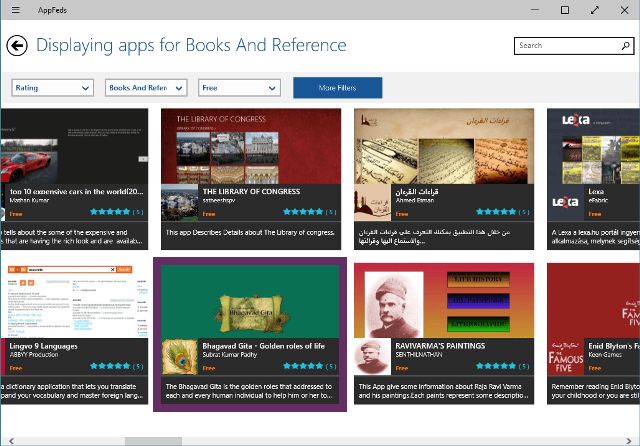Image resolution: width=640 pixels, height=446 pixels.
Task: Click The Library of Congress app icon
Action: (x=180, y=202)
